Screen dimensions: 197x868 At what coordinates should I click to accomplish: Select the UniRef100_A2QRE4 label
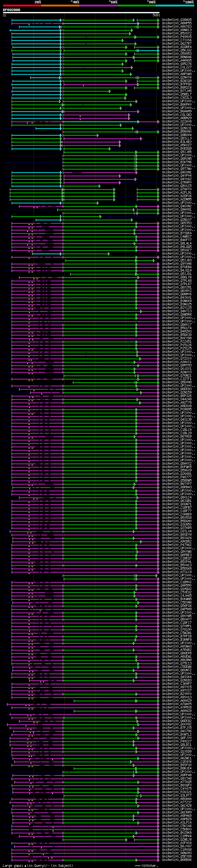177,47
